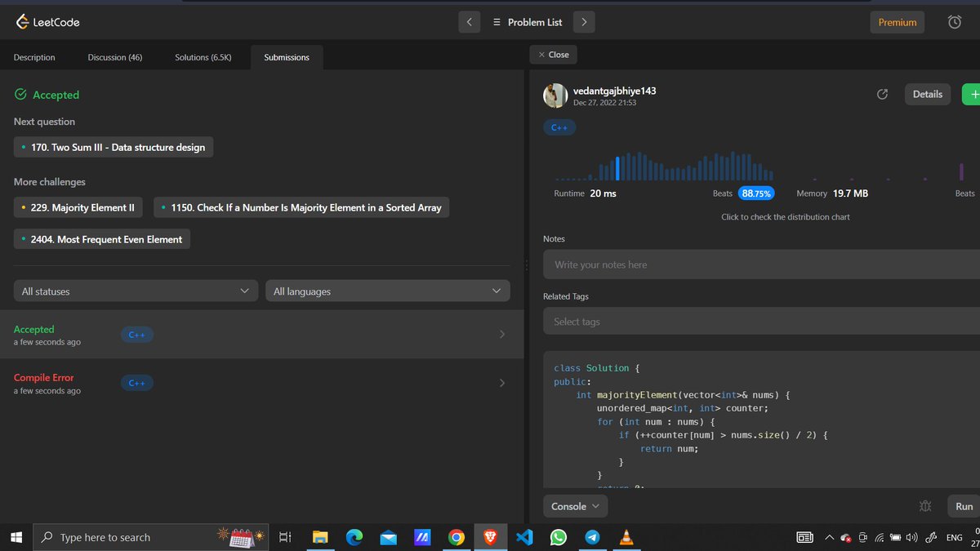The width and height of the screenshot is (980, 551).
Task: Click the runtime distribution bar chart
Action: 663,165
